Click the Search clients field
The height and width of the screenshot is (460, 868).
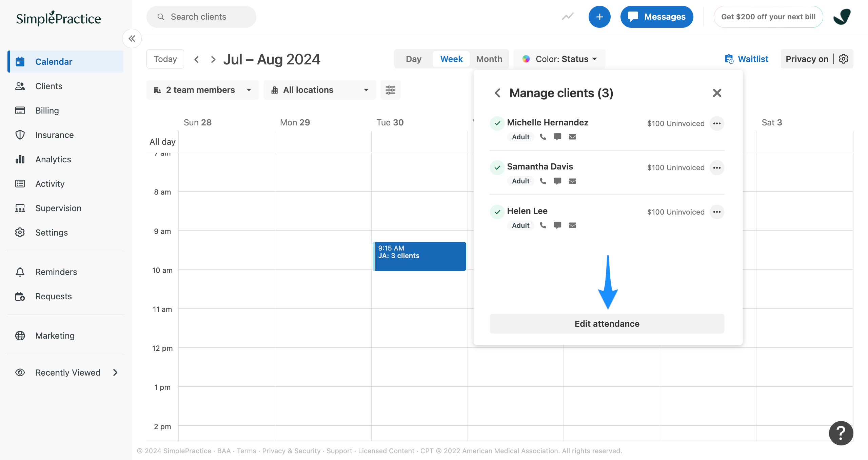[x=201, y=17]
